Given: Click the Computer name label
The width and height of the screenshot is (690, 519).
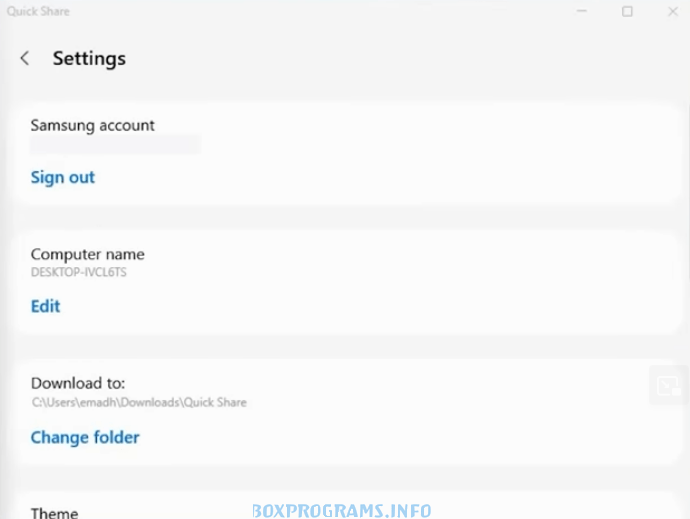Looking at the screenshot, I should (88, 254).
